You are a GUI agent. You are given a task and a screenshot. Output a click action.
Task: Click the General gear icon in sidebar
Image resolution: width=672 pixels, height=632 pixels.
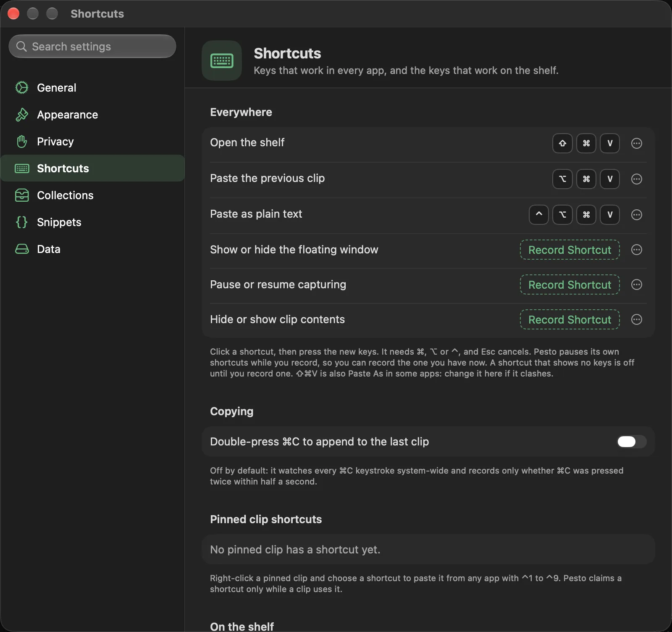pos(22,87)
